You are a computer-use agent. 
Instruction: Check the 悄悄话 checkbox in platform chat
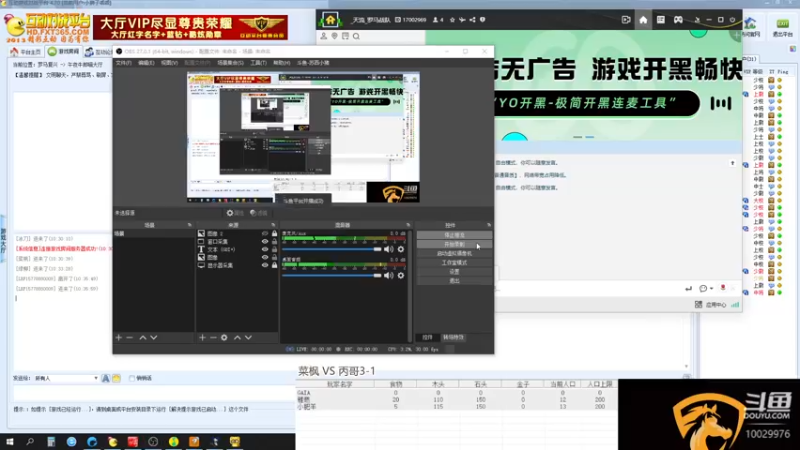[x=132, y=378]
